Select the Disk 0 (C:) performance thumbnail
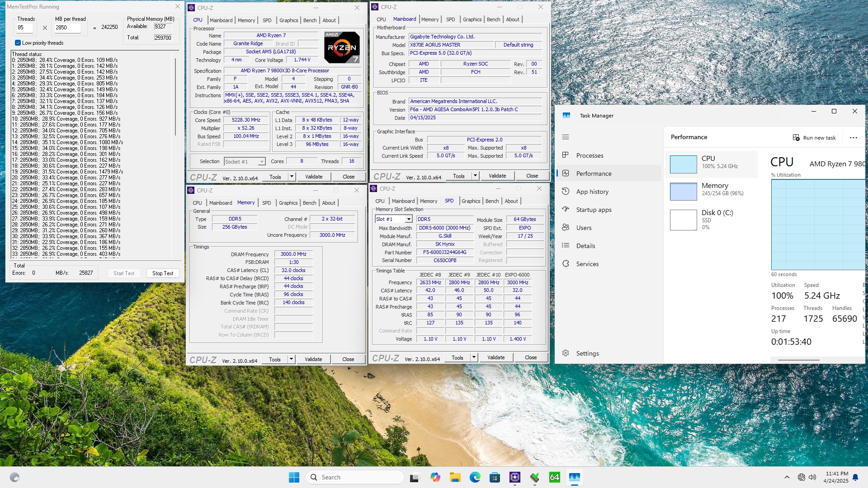Viewport: 868px width, 488px height. click(683, 220)
